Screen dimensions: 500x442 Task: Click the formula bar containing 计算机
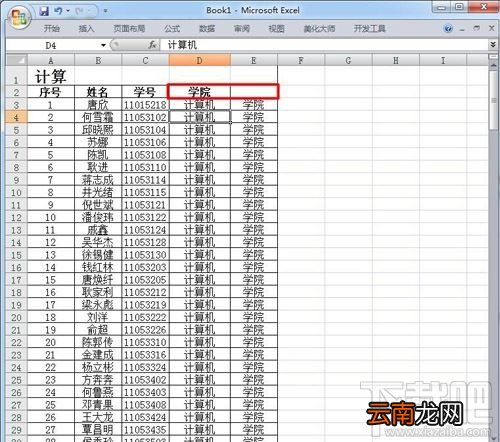point(323,45)
